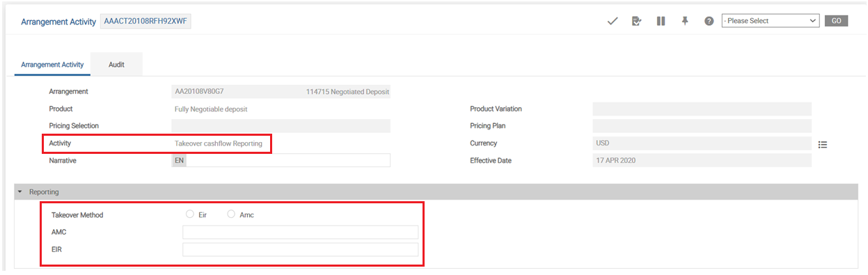Click the pin icon in toolbar

[685, 21]
